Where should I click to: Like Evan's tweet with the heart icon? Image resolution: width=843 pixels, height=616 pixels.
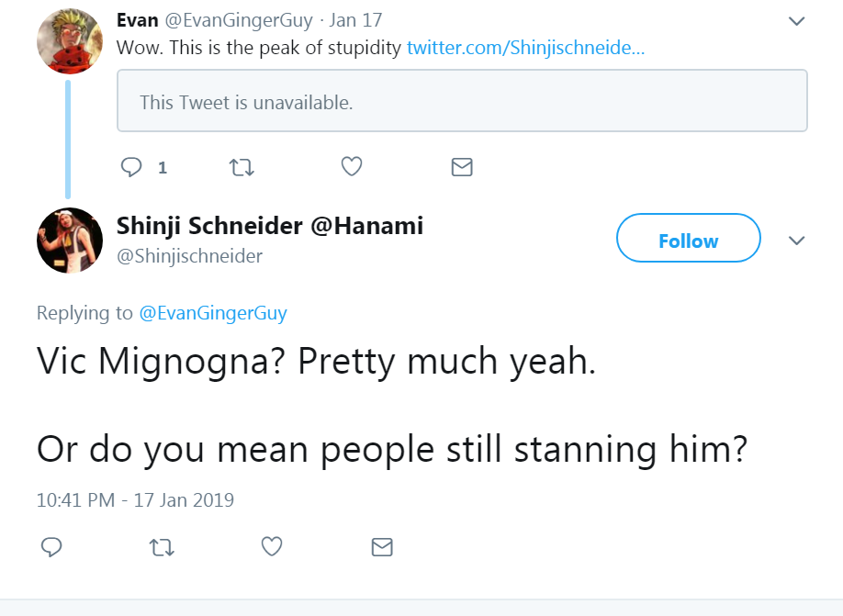coord(352,167)
